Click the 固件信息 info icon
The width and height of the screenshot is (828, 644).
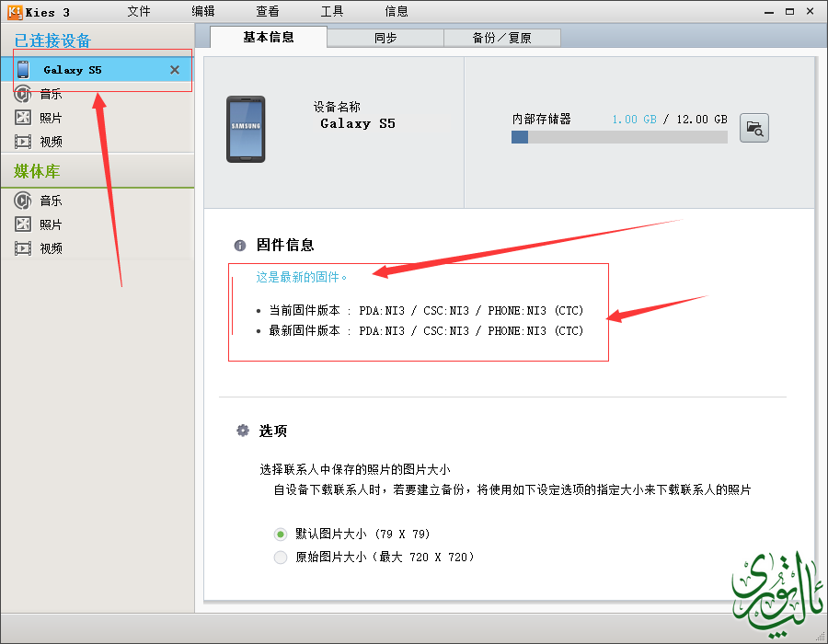[240, 246]
